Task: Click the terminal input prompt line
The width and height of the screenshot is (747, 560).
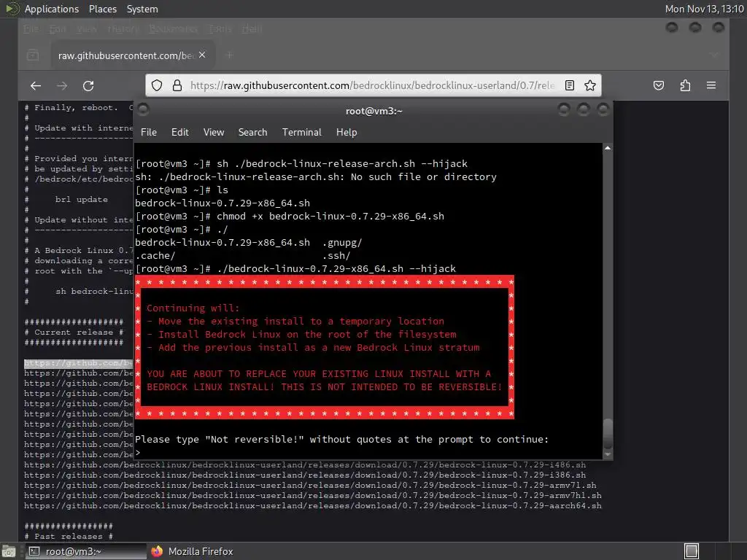Action: [x=368, y=452]
